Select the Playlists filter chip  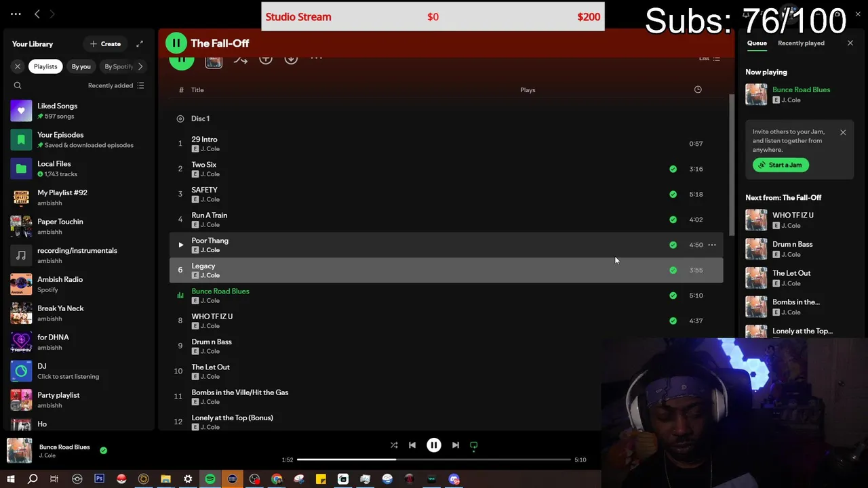(45, 66)
